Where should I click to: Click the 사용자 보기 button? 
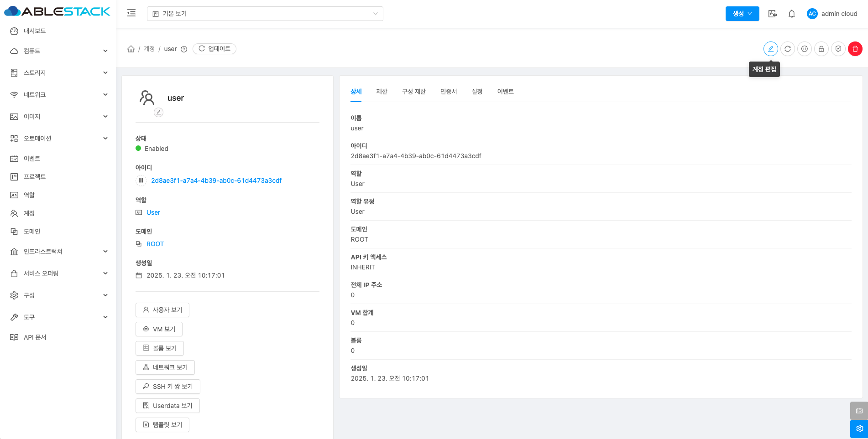point(162,310)
